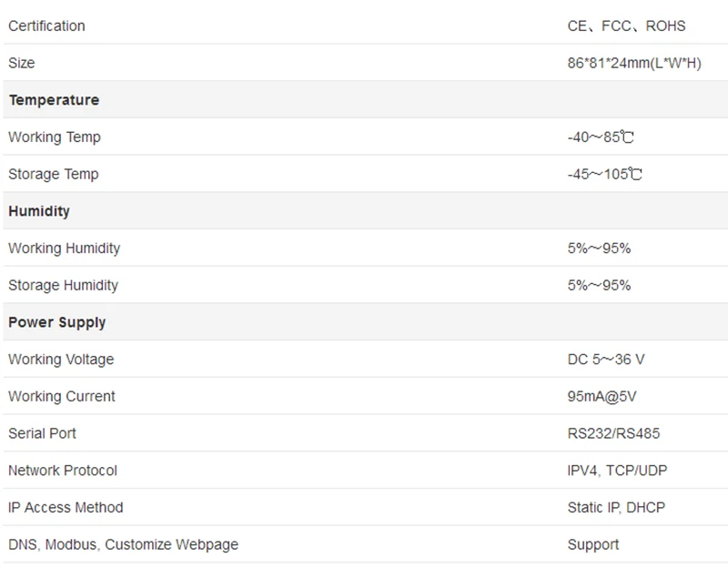The width and height of the screenshot is (728, 568).
Task: Select the 86*81*24mm size value
Action: (634, 63)
